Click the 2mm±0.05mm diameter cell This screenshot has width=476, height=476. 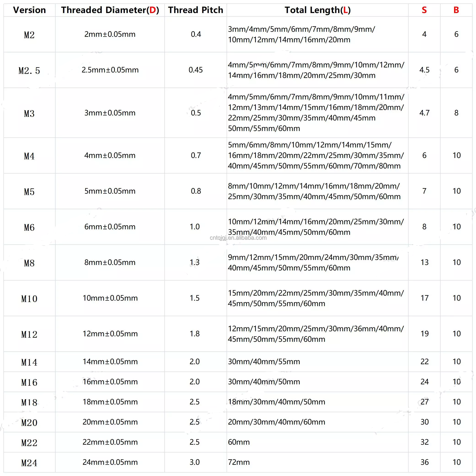110,34
